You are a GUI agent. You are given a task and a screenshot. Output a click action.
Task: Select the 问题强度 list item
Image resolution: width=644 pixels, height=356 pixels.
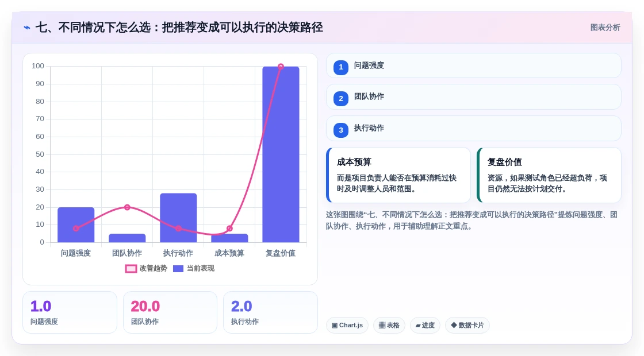coord(474,65)
